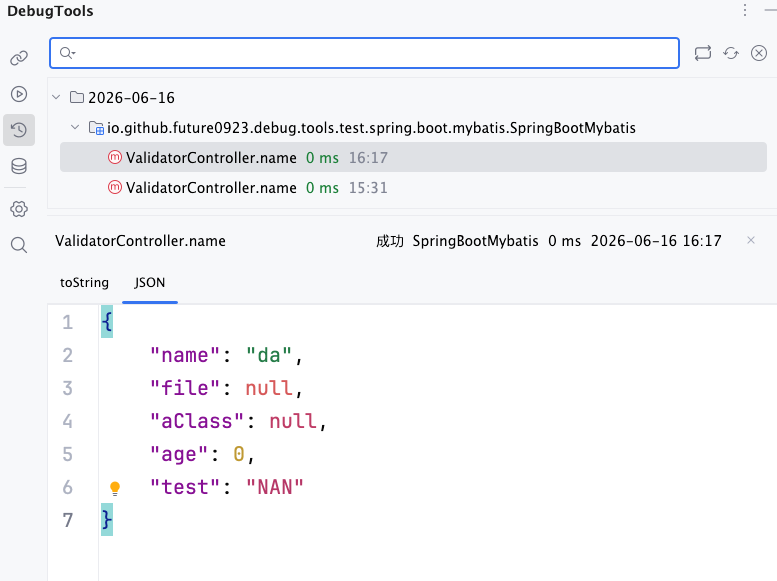The image size is (777, 581).
Task: Click the opening brace on line 1
Action: [x=107, y=322]
